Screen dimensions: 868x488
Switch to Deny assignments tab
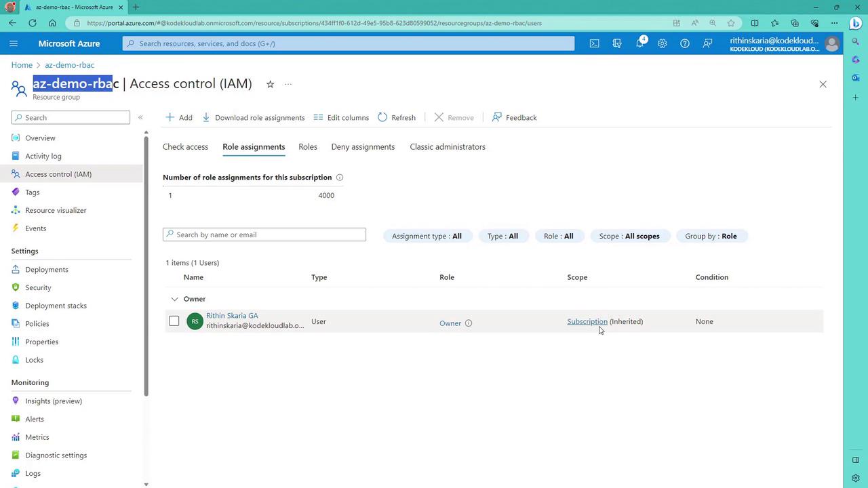363,146
